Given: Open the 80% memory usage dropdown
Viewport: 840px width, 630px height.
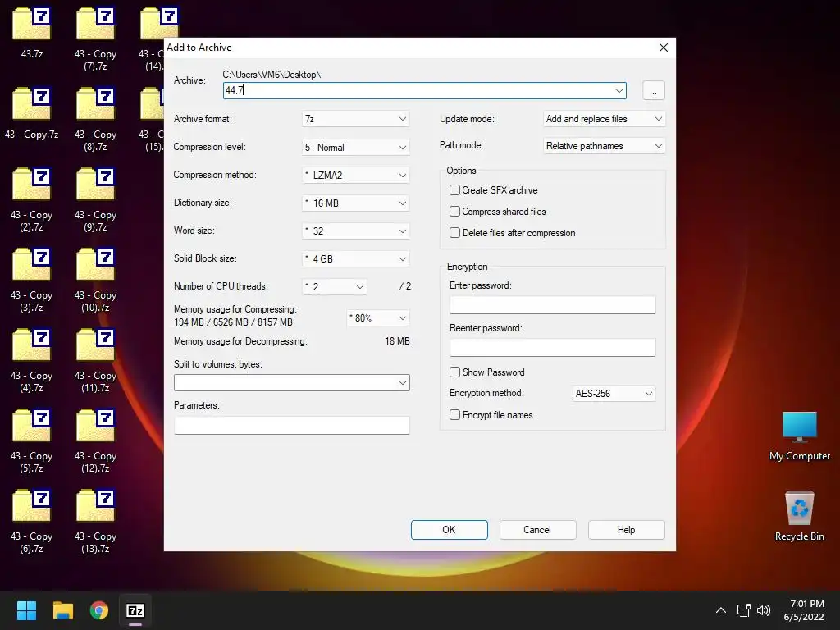Looking at the screenshot, I should click(x=378, y=318).
